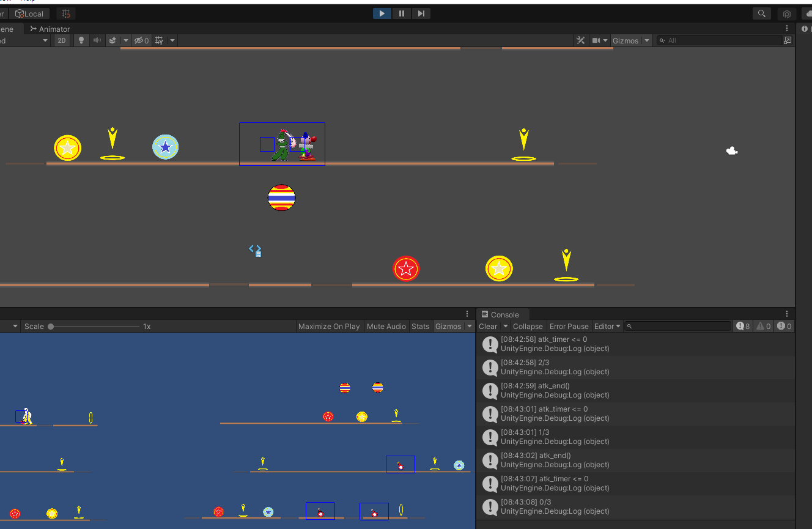The image size is (812, 529).
Task: Open the Console Editor dropdown
Action: pos(608,327)
